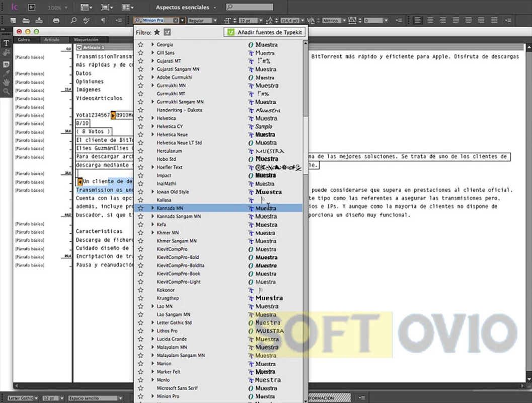Switch to the Maquetación tab

86,39
